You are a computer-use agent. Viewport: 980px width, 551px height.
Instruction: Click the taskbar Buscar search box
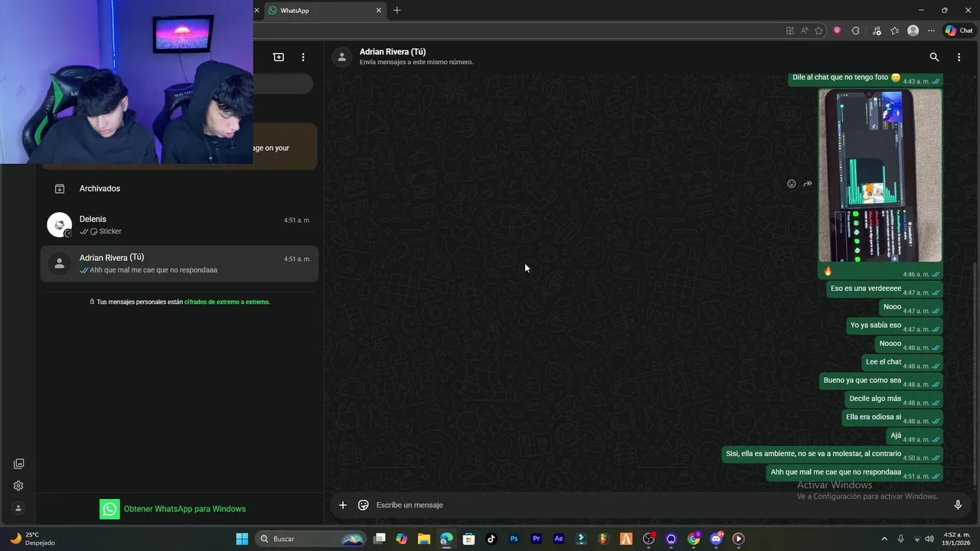click(x=312, y=539)
